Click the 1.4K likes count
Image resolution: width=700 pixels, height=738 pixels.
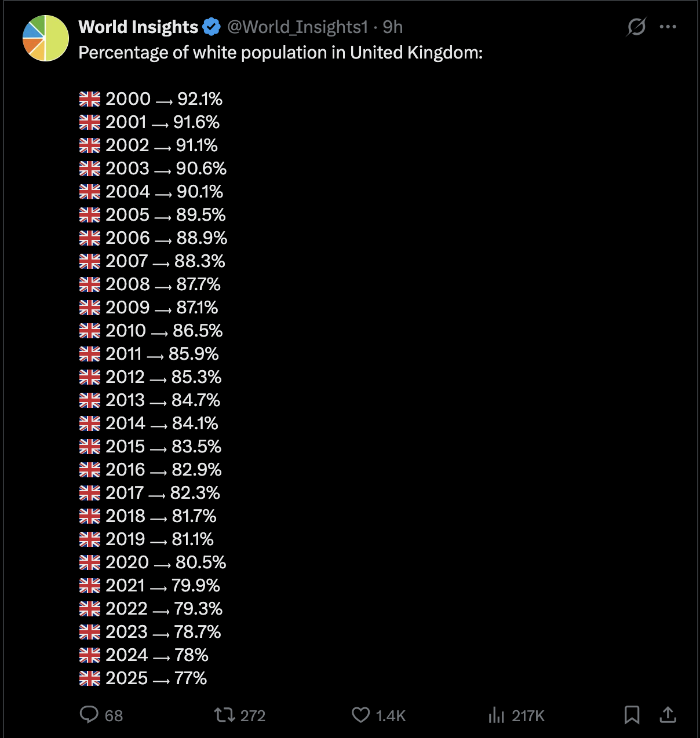click(391, 716)
